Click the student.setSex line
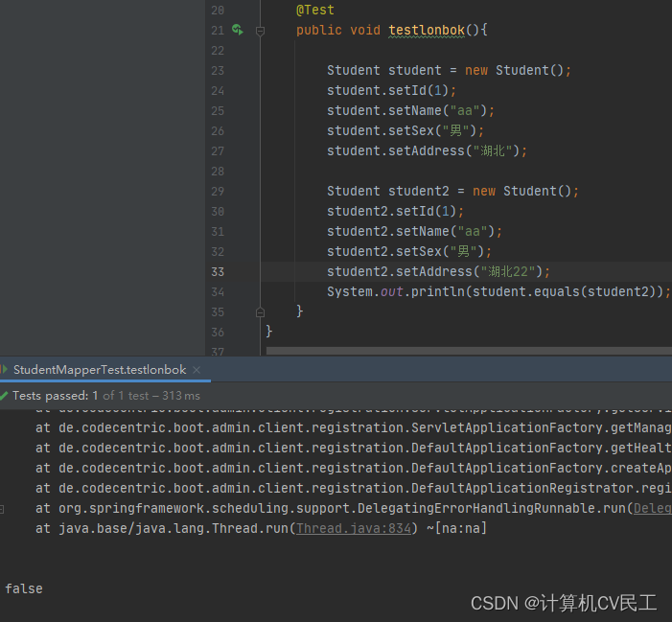Screen dimensions: 672x622 pyautogui.click(x=405, y=130)
